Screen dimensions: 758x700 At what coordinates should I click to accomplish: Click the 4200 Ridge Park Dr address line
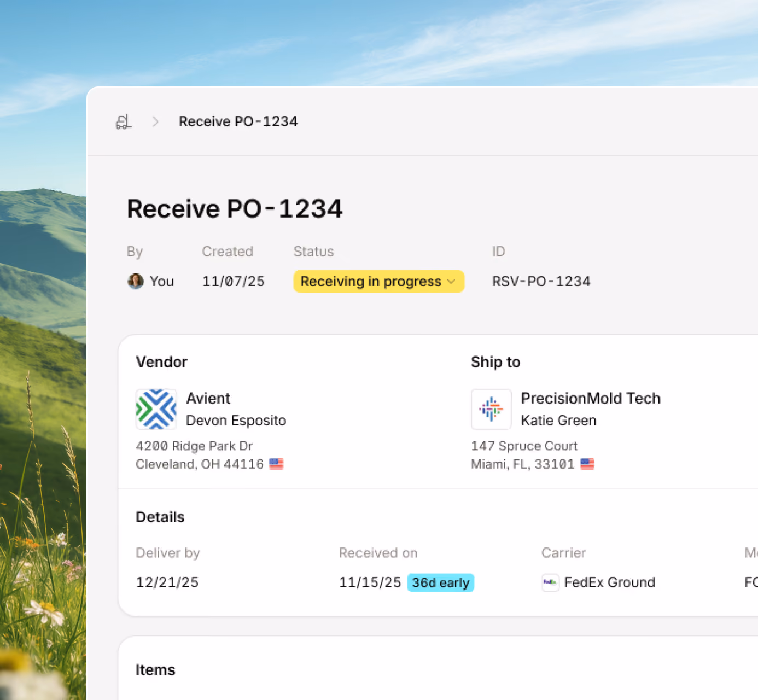[x=195, y=446]
